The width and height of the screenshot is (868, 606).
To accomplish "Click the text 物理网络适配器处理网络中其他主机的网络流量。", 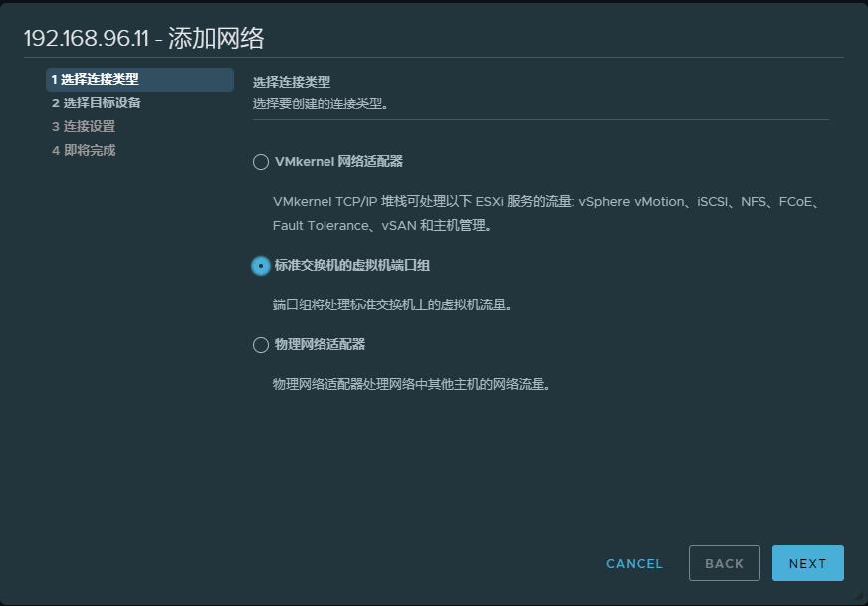I will click(x=412, y=384).
